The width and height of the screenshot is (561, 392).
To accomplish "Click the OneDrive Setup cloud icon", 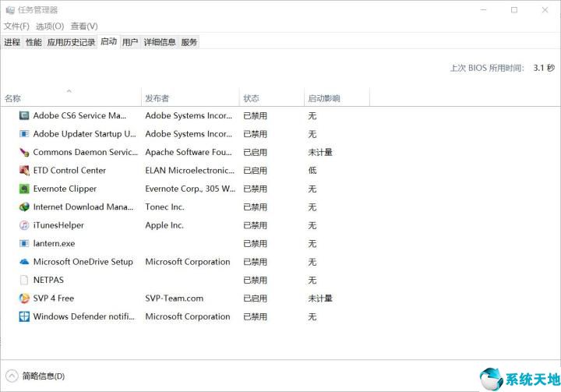I will (x=24, y=262).
